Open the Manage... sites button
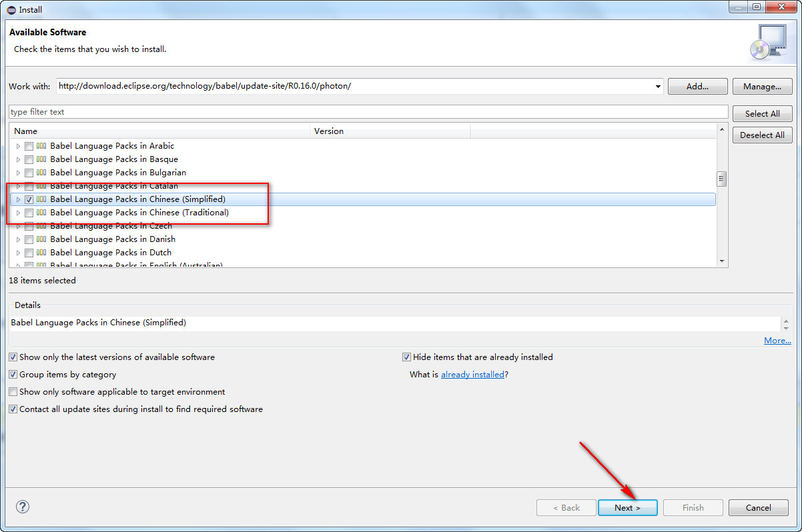 pyautogui.click(x=763, y=87)
